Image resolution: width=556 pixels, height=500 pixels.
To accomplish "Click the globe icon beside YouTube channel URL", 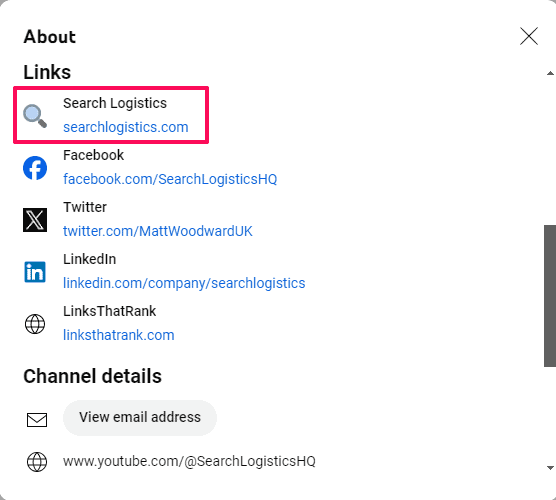I will (x=37, y=462).
